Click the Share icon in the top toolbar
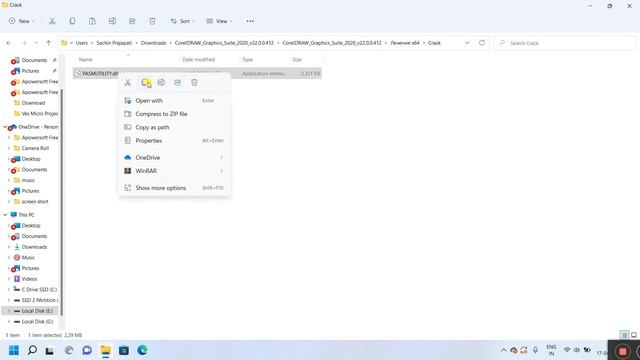Image resolution: width=640 pixels, height=360 pixels. (132, 21)
